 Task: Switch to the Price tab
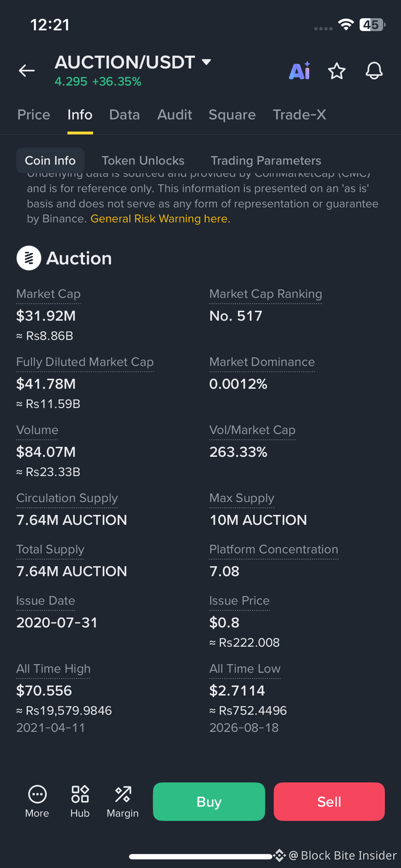(34, 115)
